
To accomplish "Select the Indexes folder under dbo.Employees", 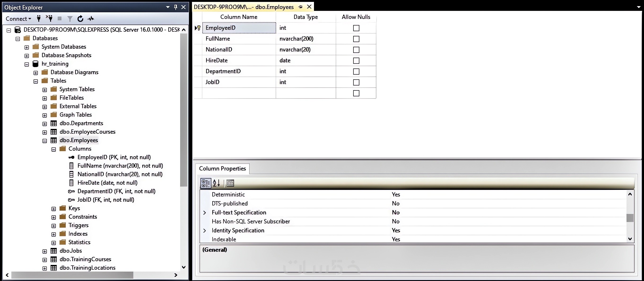I will click(78, 234).
